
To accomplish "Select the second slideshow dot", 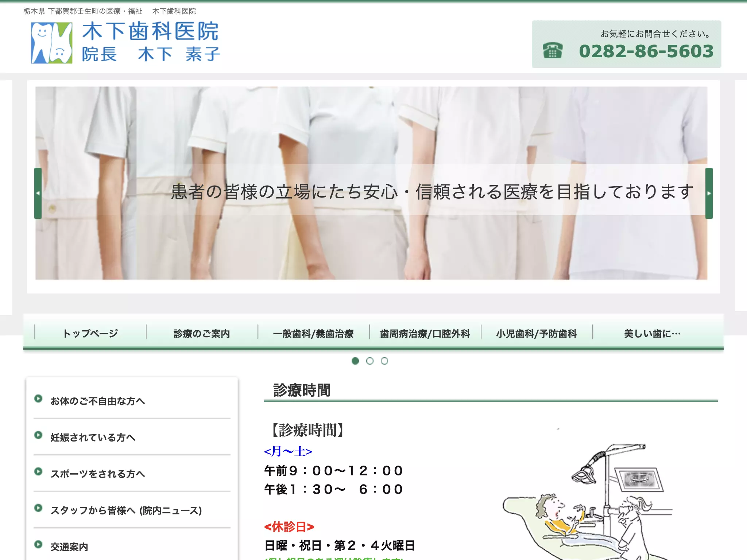I will click(370, 361).
